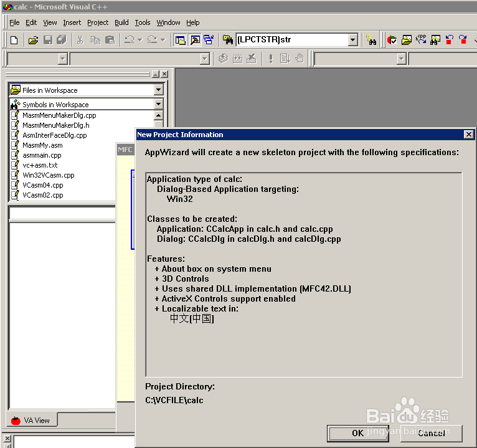The height and width of the screenshot is (448, 477).
Task: Click the file list scroll up arrow
Action: [x=159, y=115]
